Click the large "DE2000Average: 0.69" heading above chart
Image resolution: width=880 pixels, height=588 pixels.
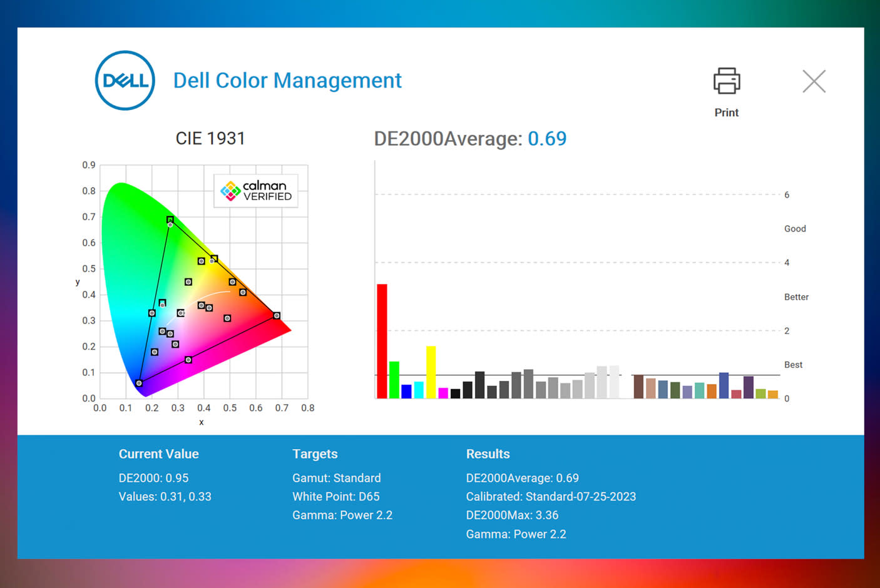(x=470, y=138)
